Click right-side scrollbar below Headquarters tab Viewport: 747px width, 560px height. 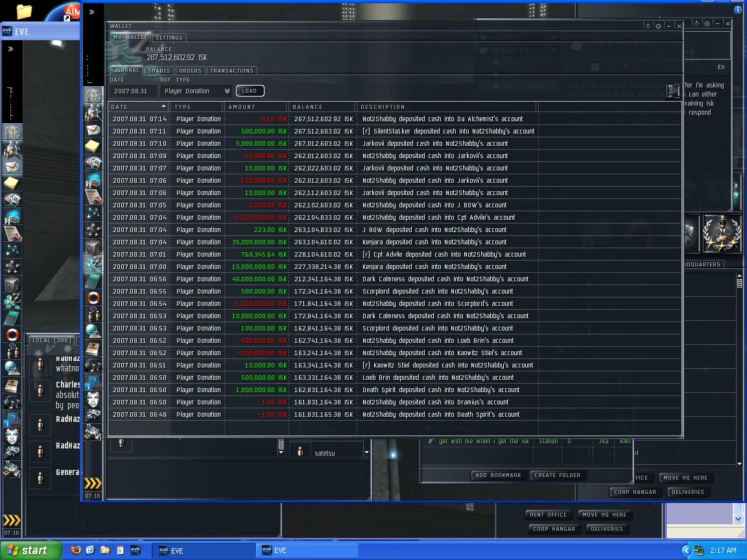(x=739, y=283)
